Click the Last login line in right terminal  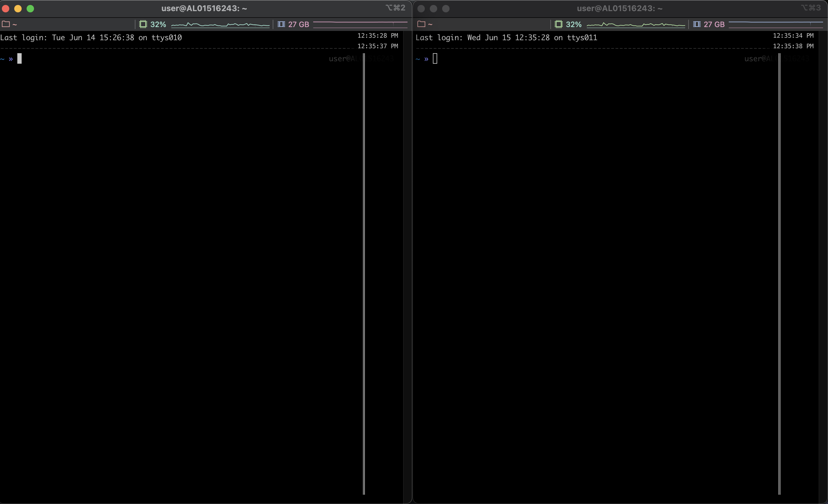tap(506, 38)
